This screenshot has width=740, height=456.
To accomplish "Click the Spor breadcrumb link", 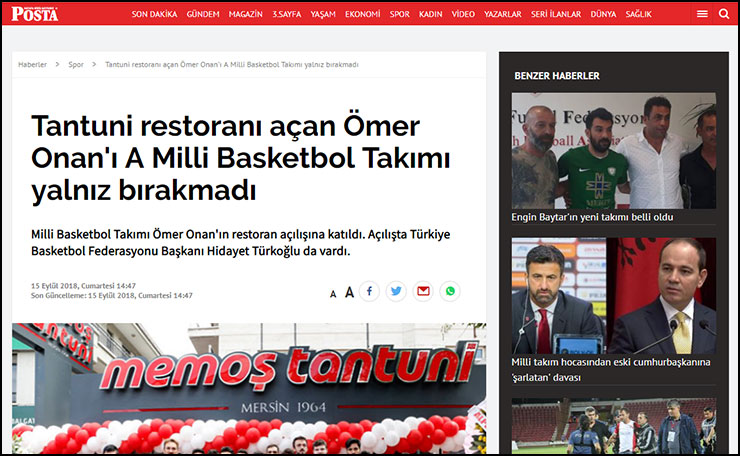I will (76, 64).
